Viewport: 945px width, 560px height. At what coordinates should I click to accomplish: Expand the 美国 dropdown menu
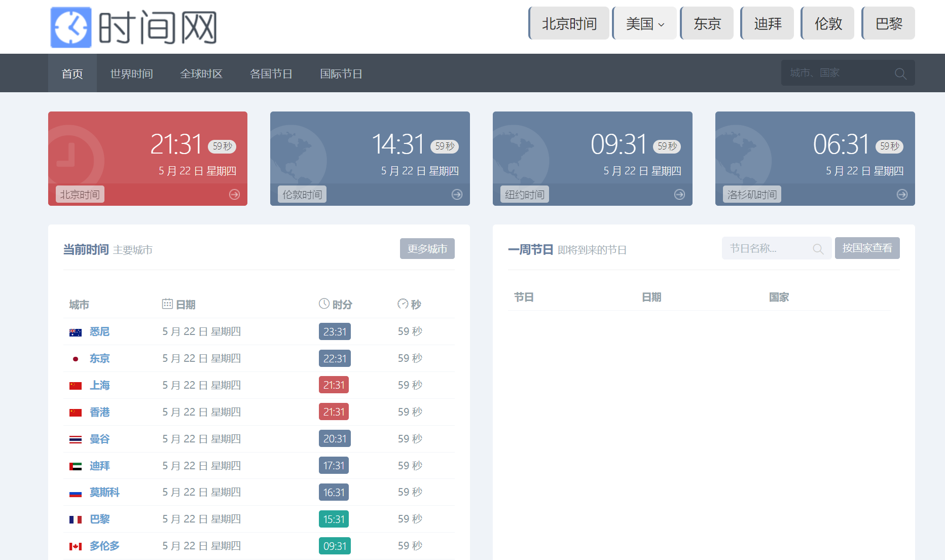(x=644, y=23)
